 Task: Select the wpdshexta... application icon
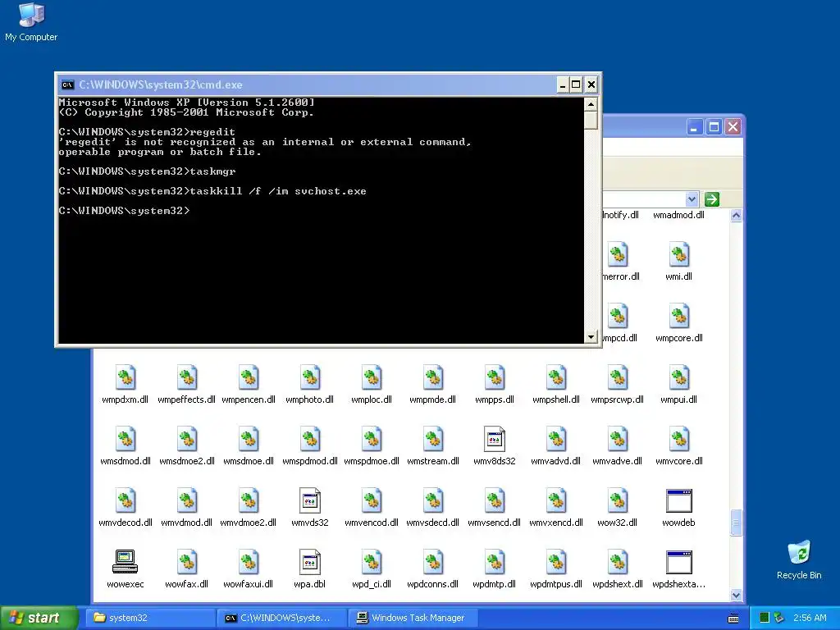[678, 562]
